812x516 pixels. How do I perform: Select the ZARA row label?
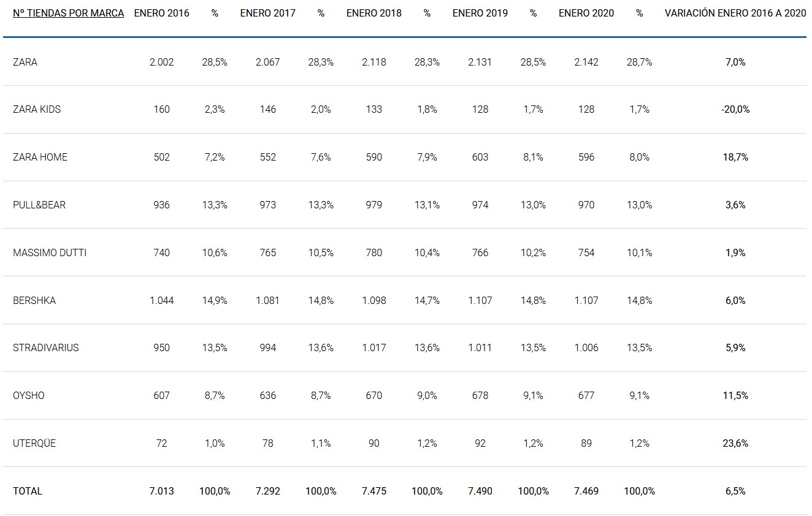pos(25,62)
